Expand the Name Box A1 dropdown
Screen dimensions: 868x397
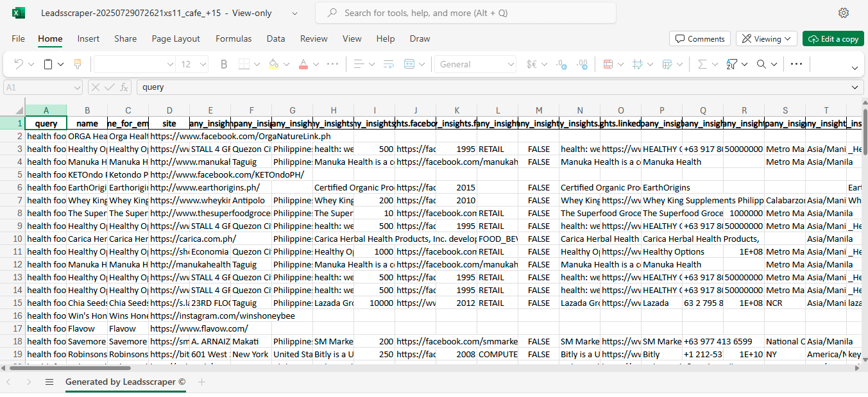coord(76,87)
